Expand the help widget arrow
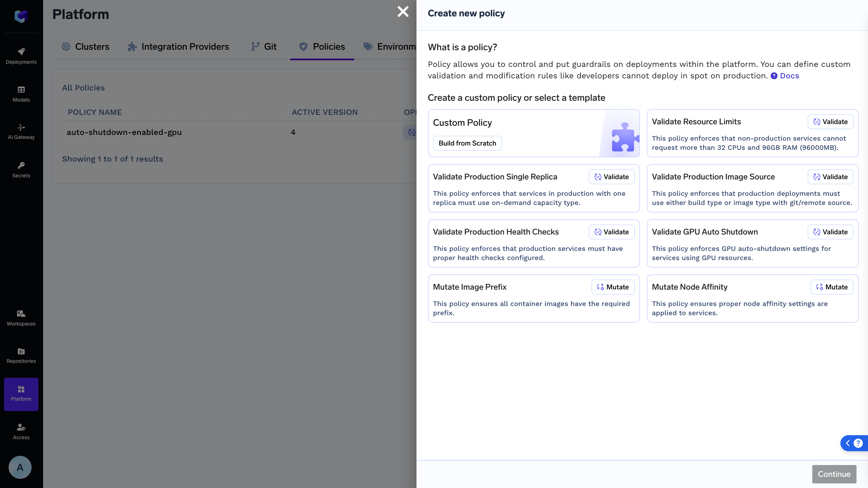868x488 pixels. click(848, 443)
